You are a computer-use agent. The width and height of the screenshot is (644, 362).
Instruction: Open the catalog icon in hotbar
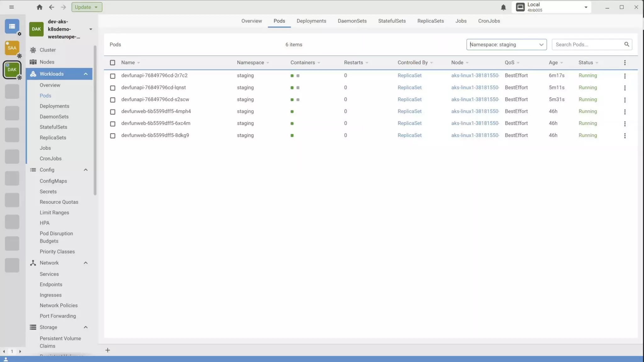[x=12, y=26]
